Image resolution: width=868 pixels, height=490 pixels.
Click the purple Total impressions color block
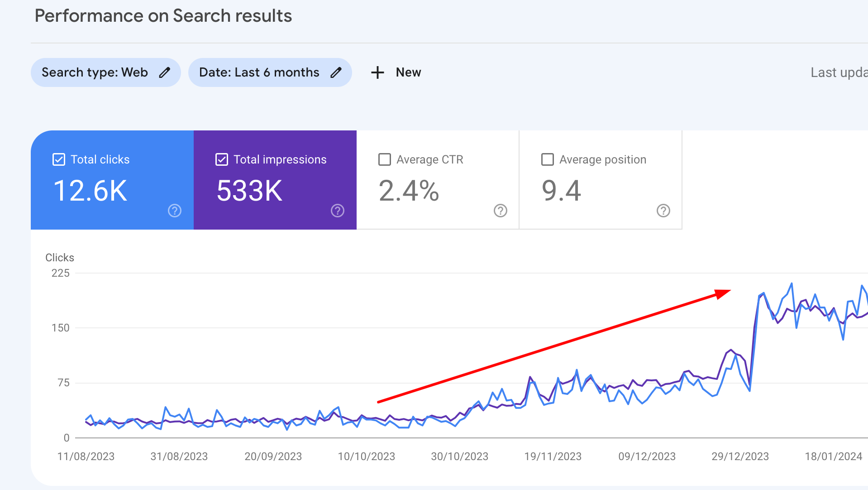(275, 180)
